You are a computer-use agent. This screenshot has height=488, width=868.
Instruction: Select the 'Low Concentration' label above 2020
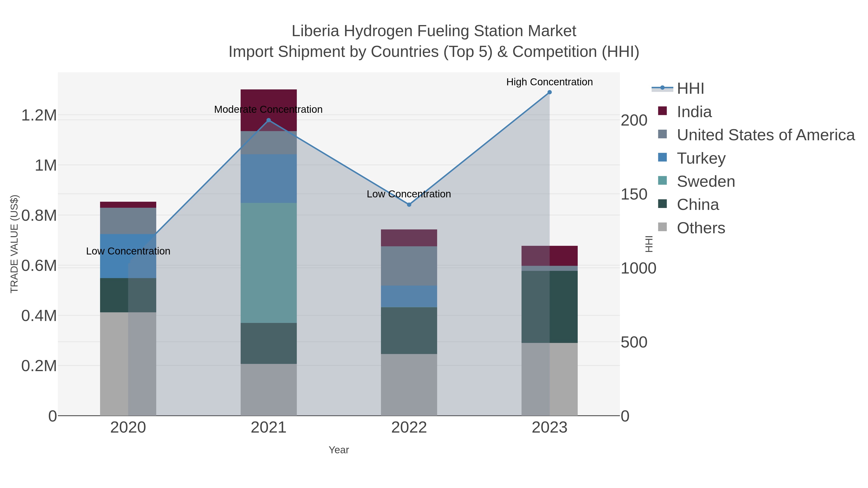coord(128,251)
